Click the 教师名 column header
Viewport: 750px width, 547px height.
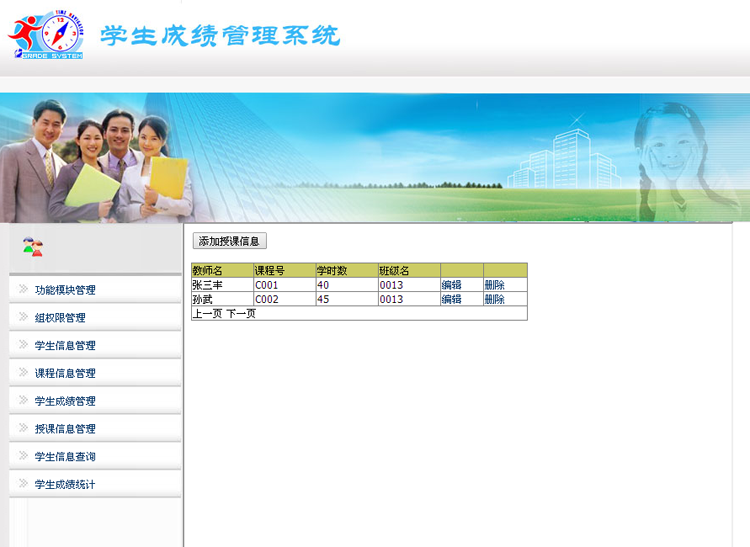(222, 271)
